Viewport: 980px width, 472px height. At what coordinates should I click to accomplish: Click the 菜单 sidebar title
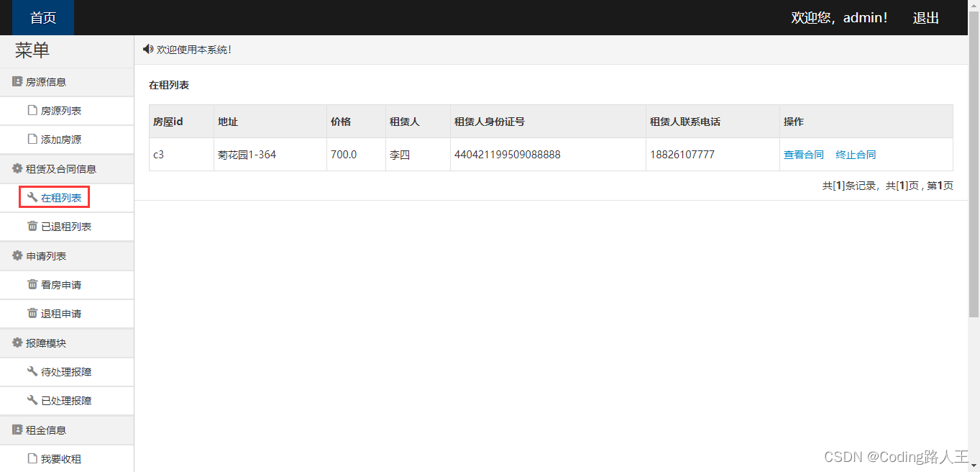pyautogui.click(x=32, y=50)
